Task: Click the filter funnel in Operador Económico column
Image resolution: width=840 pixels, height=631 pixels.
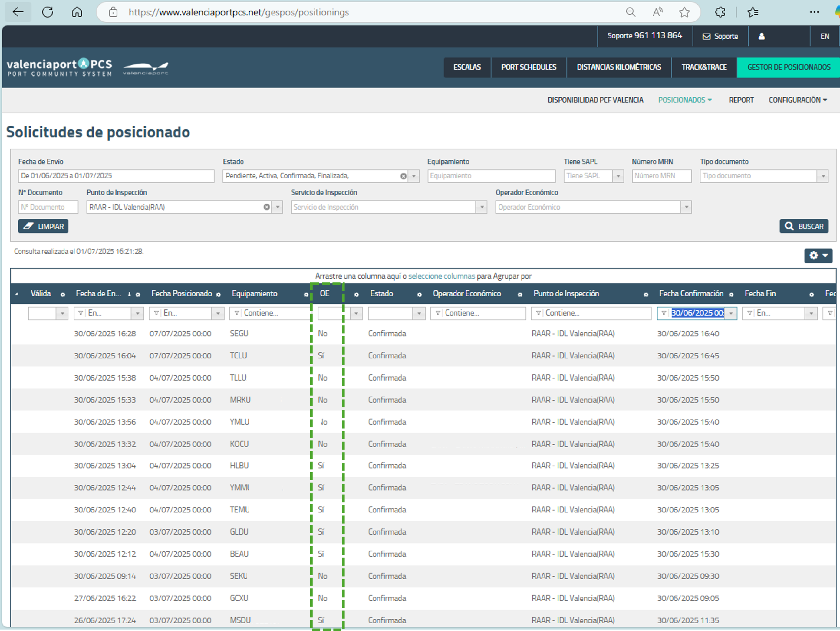Action: point(438,313)
